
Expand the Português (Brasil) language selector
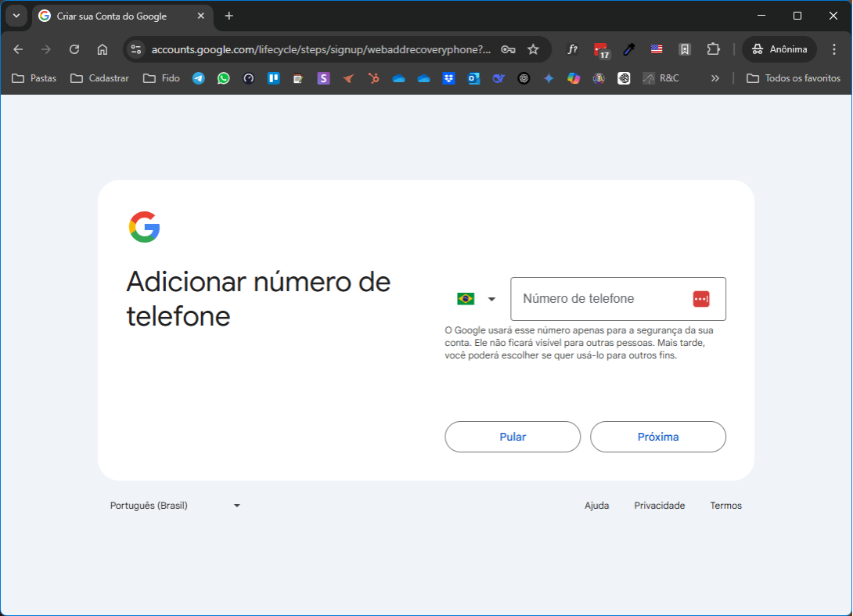pyautogui.click(x=175, y=506)
